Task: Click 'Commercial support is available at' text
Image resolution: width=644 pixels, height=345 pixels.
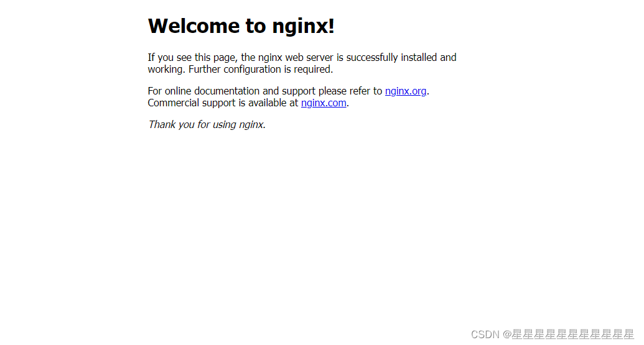Action: coord(223,103)
